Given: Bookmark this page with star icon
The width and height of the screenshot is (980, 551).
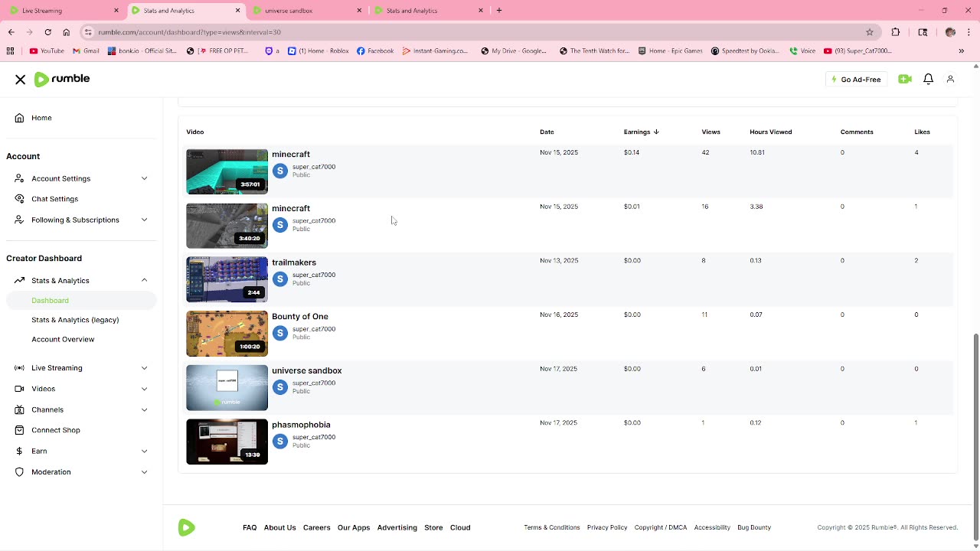Looking at the screenshot, I should coord(870,32).
